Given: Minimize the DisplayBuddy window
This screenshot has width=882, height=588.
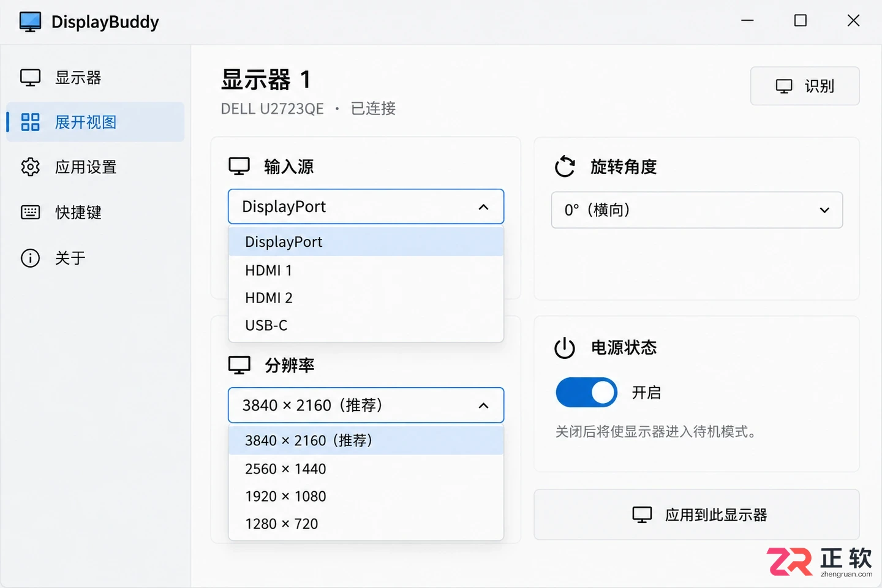Looking at the screenshot, I should tap(747, 21).
